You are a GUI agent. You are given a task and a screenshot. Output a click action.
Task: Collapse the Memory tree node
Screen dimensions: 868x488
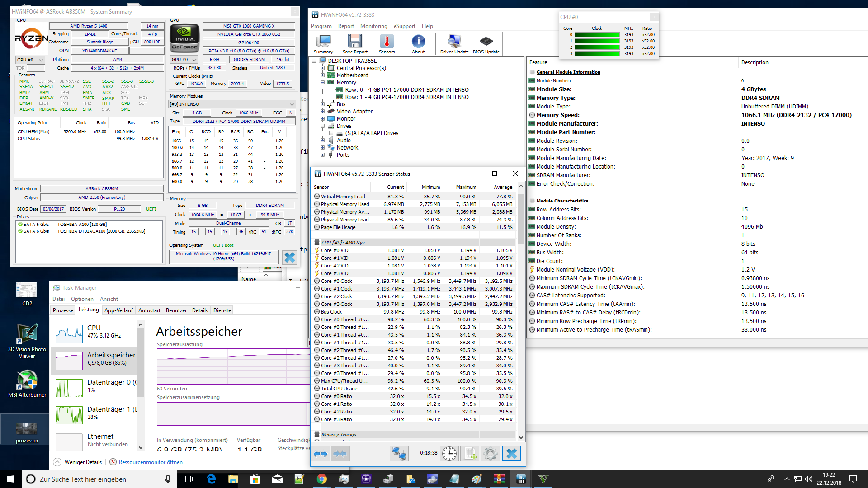click(x=323, y=83)
